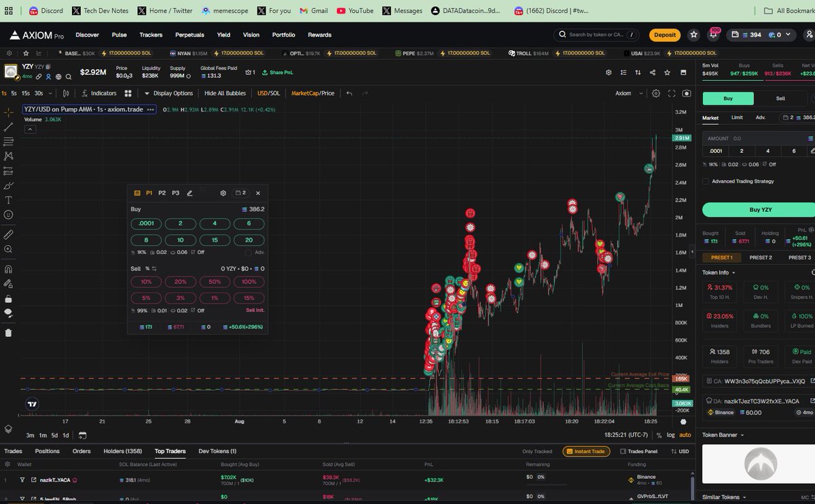Select the PRESET 2 tab
Image resolution: width=815 pixels, height=504 pixels.
click(x=761, y=257)
